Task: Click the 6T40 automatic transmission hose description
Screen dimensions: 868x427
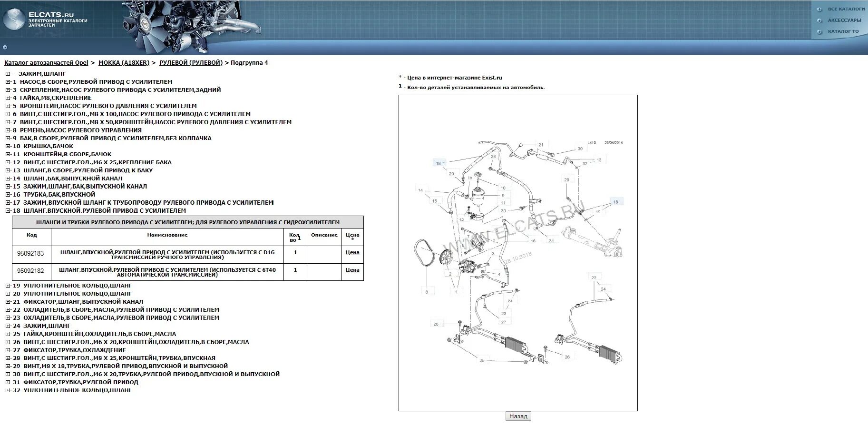Action: (x=167, y=272)
